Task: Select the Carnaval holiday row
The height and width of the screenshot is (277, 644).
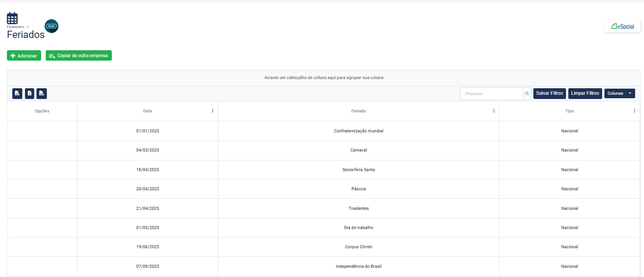Action: [358, 150]
